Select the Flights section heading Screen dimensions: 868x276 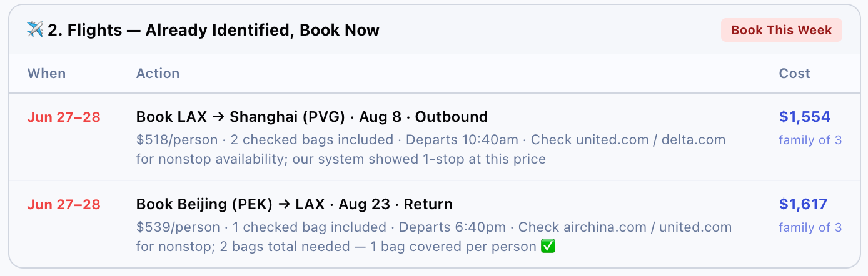pyautogui.click(x=213, y=30)
